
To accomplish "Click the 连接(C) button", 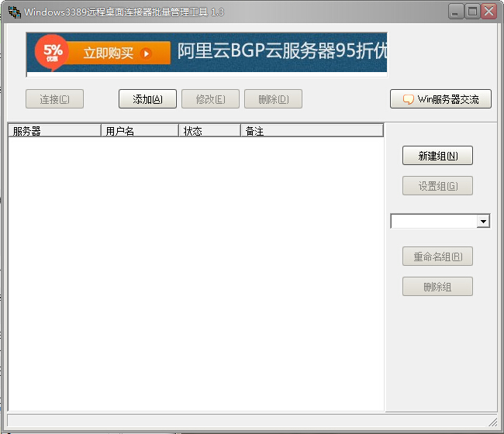I will (x=54, y=99).
